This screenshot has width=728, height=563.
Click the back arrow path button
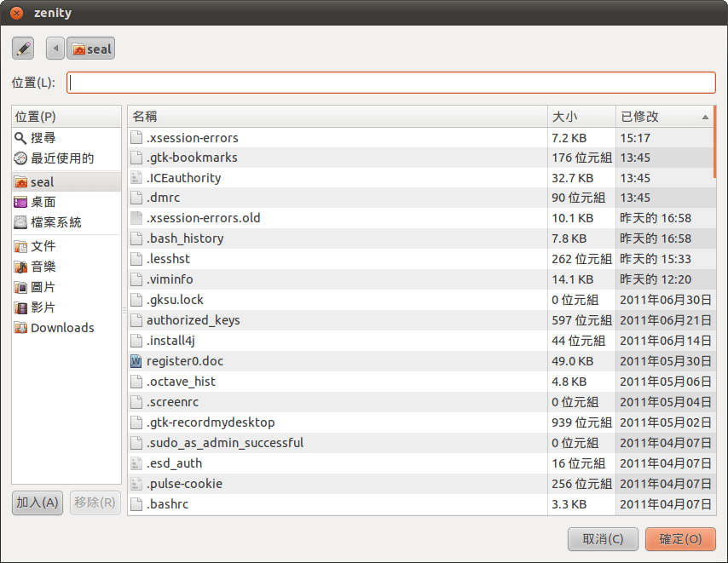(55, 49)
